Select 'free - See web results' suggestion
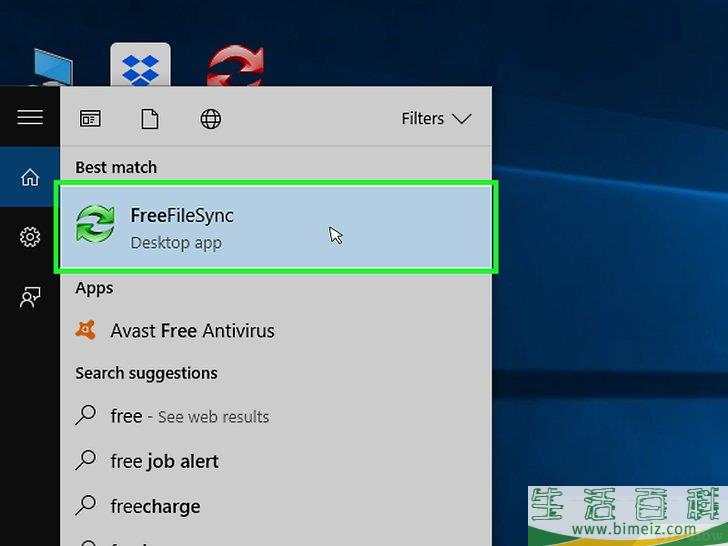 pos(276,416)
